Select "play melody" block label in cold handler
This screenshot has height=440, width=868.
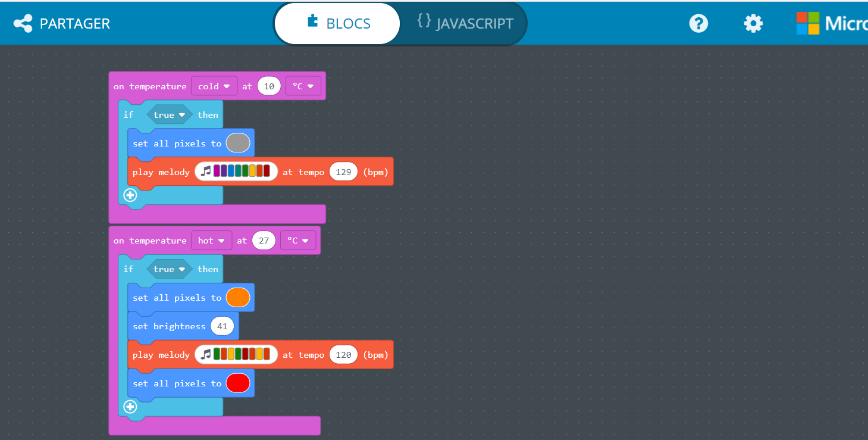[x=161, y=172]
